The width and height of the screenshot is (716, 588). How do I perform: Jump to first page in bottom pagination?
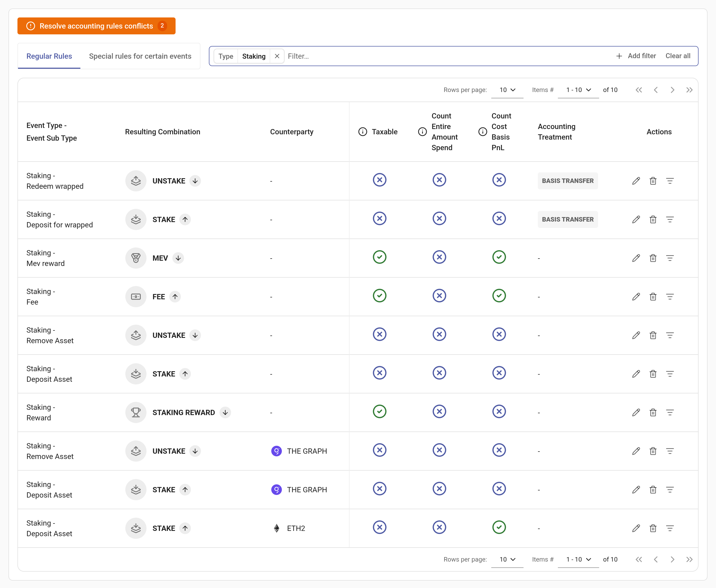[x=639, y=559]
